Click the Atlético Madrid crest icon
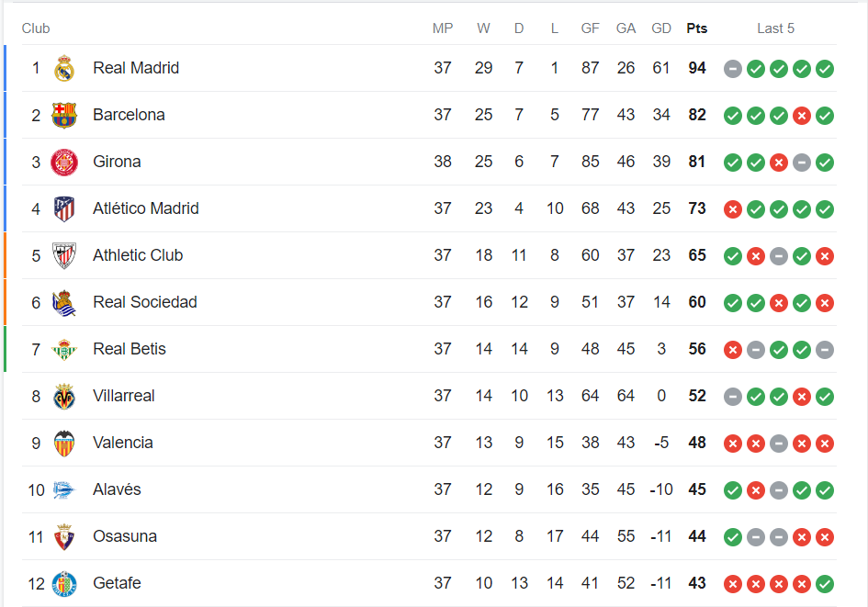The width and height of the screenshot is (868, 607). click(x=64, y=209)
